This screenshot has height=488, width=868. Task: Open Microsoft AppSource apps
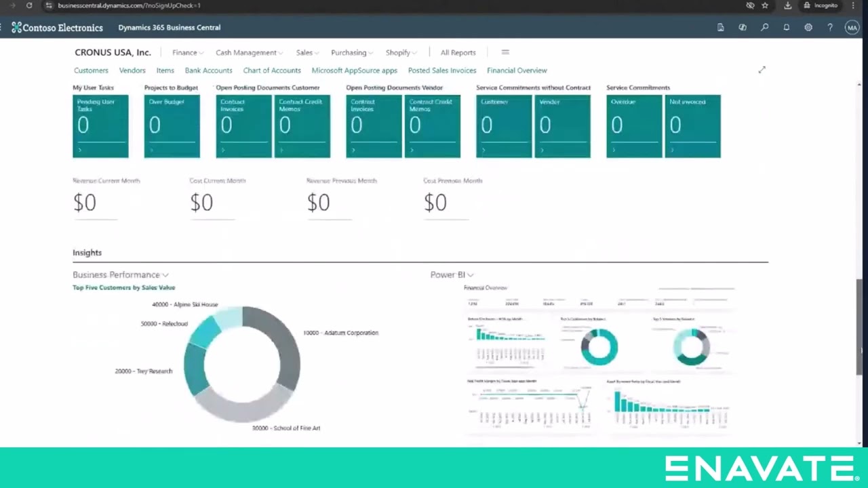click(x=354, y=70)
